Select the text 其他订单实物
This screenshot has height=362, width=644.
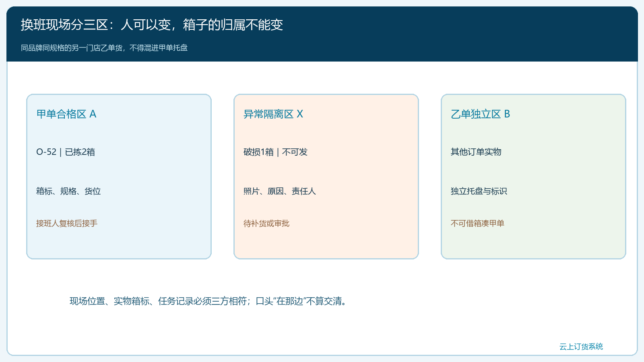(476, 152)
